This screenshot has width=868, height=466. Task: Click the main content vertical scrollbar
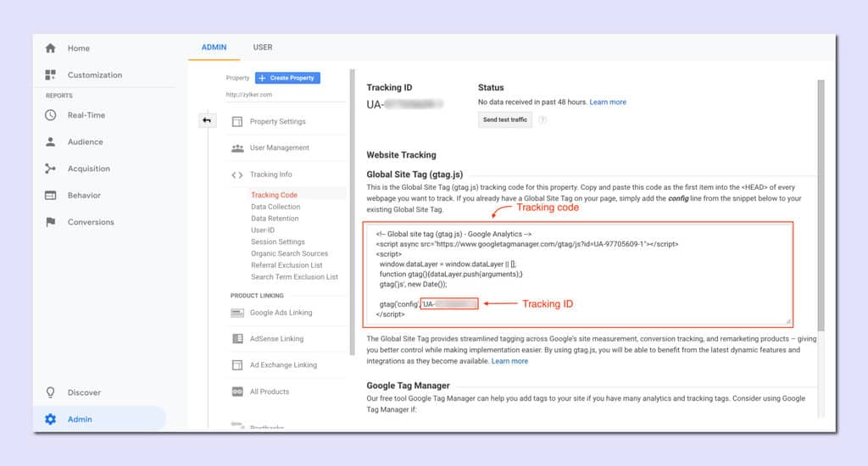821,205
